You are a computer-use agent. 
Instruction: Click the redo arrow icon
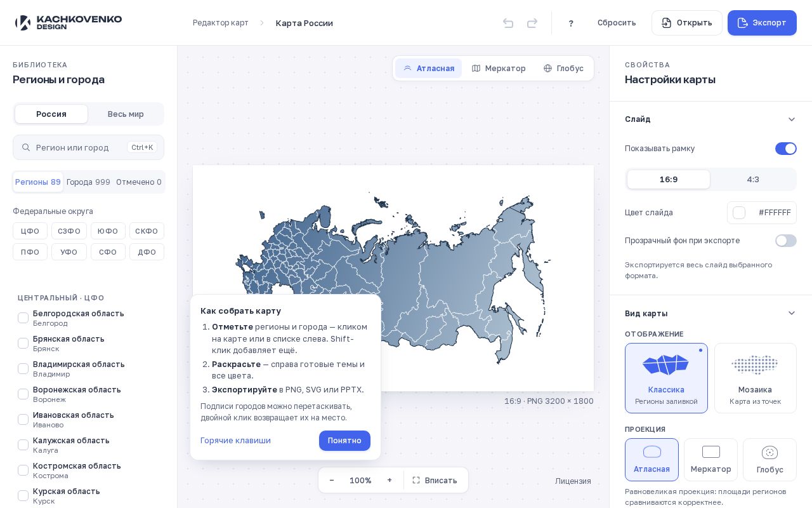[532, 23]
